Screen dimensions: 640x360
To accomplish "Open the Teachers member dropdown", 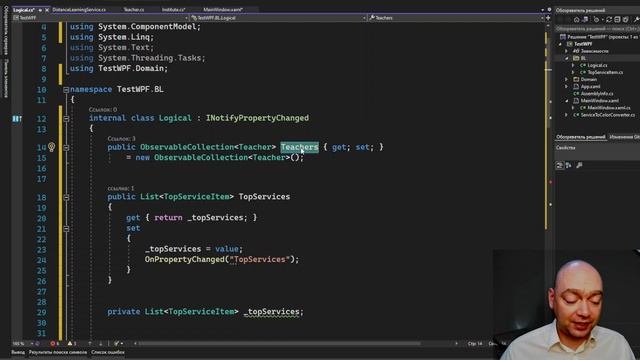I will pos(542,18).
